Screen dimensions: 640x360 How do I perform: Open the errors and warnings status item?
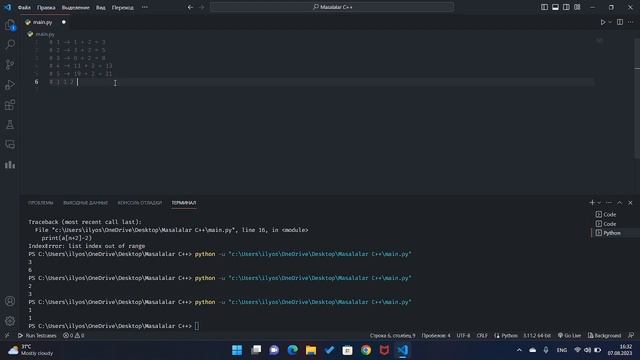pyautogui.click(x=73, y=336)
